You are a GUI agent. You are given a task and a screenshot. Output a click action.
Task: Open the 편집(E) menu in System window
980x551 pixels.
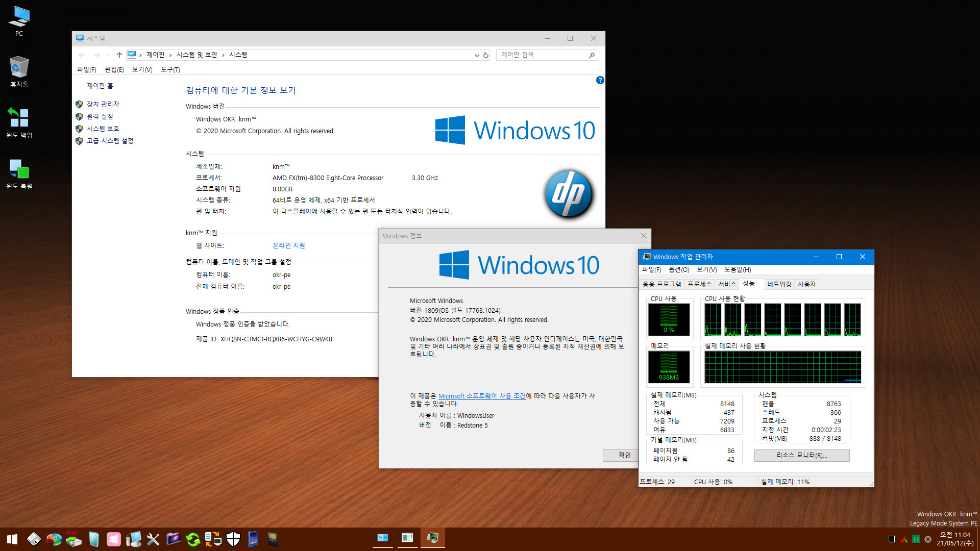coord(114,70)
